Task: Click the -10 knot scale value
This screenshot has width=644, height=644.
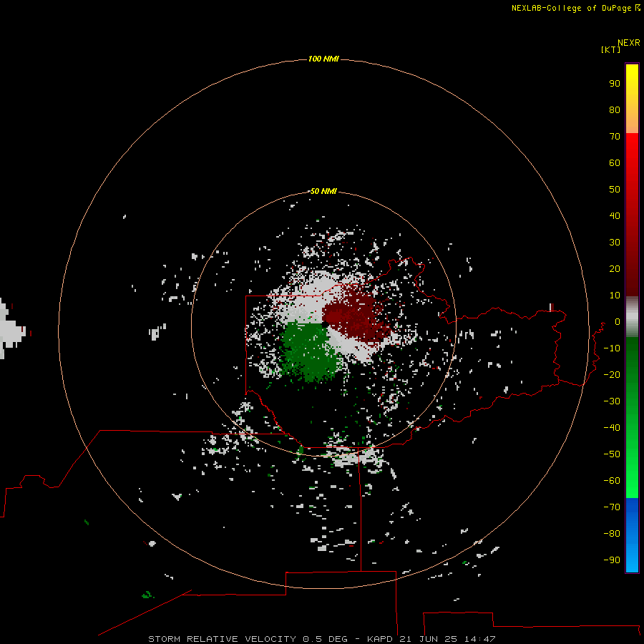Action: point(612,348)
